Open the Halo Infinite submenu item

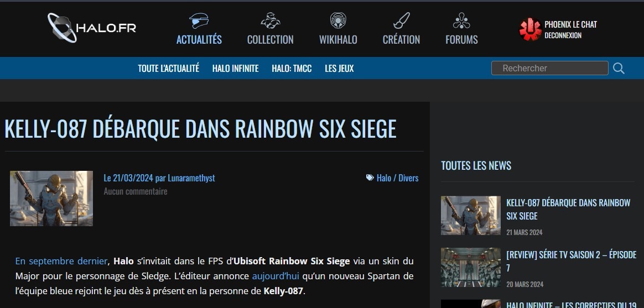(235, 68)
